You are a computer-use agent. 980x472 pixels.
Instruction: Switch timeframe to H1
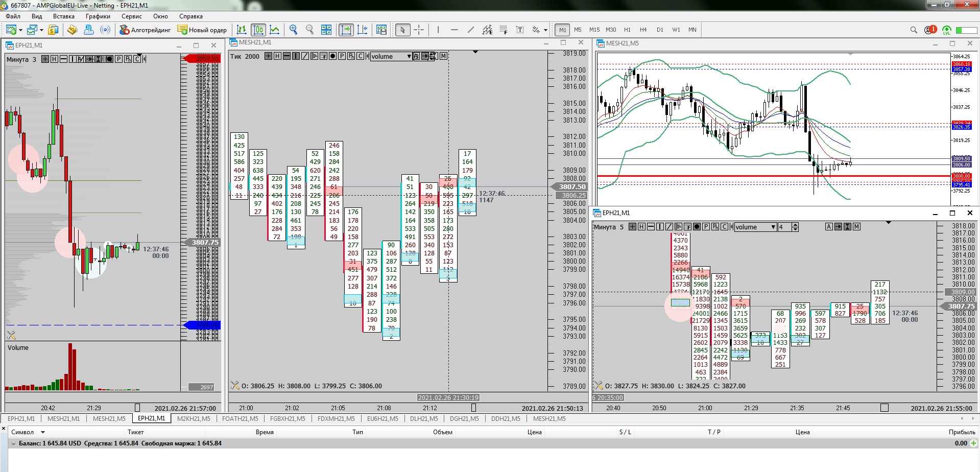627,30
